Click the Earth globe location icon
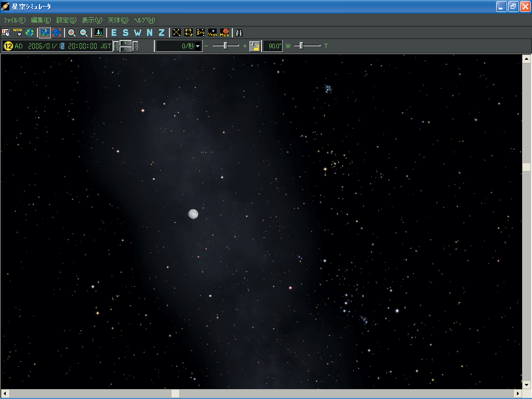Image resolution: width=532 pixels, height=399 pixels. 30,33
